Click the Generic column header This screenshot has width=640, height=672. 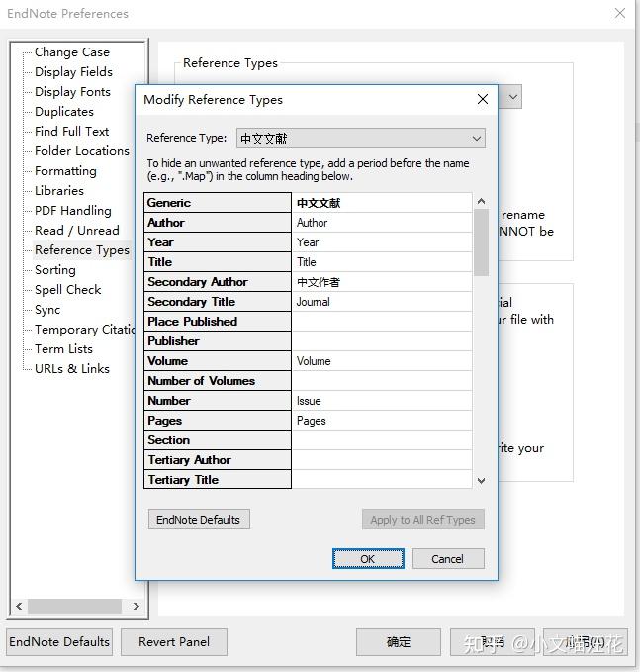click(x=218, y=202)
